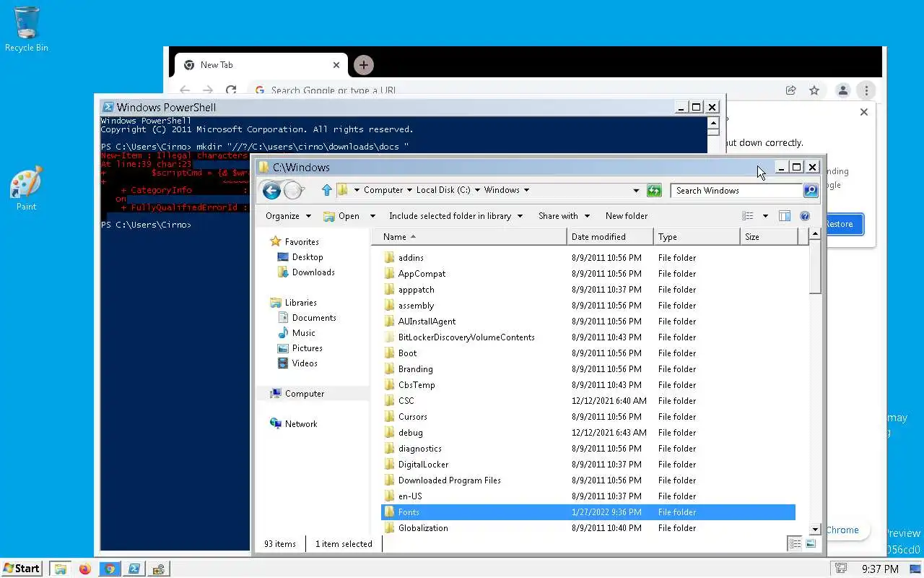Open Chrome profile avatar icon
The height and width of the screenshot is (578, 924).
pos(842,90)
